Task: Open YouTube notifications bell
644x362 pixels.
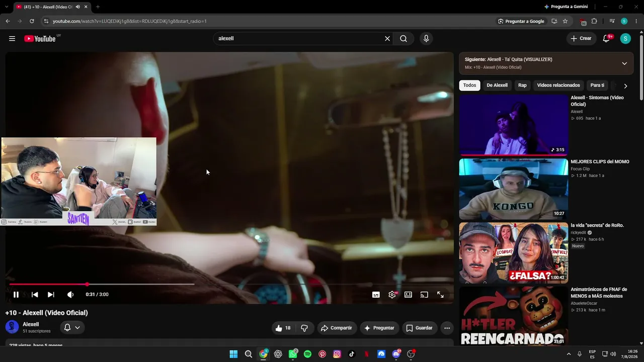Action: [x=606, y=39]
